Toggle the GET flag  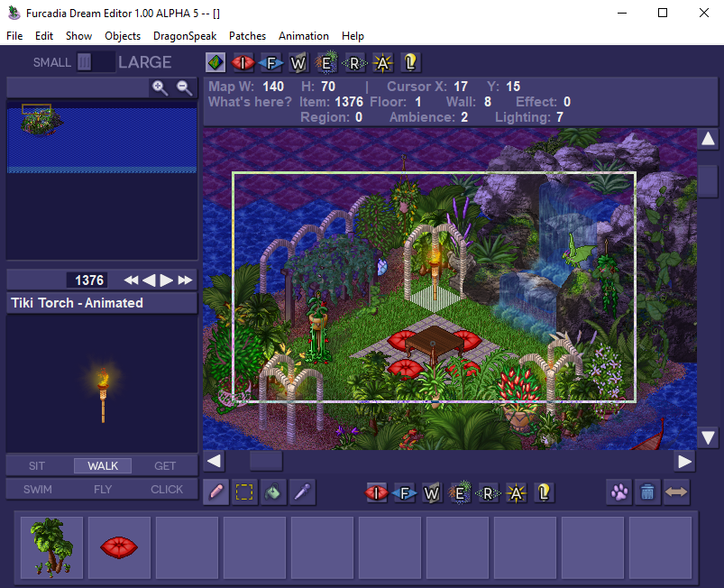point(165,466)
